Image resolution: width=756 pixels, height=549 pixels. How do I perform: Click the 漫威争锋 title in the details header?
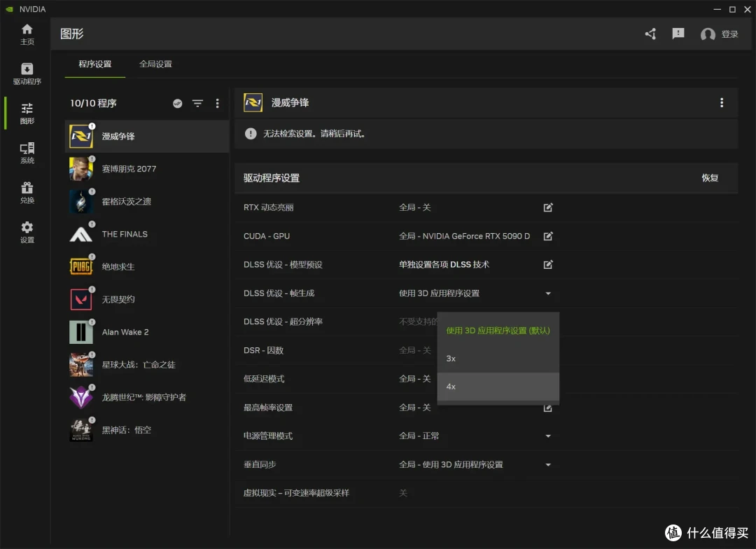click(290, 103)
